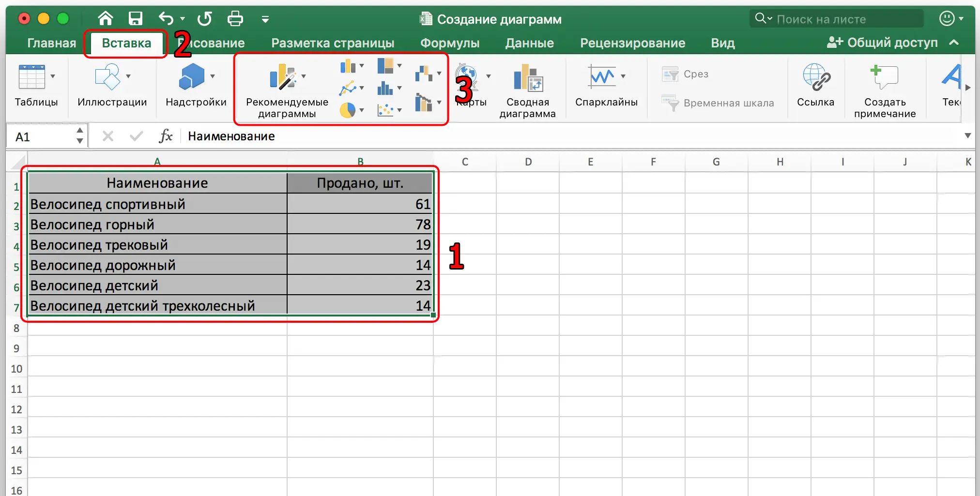The width and height of the screenshot is (980, 496).
Task: Click the Home icon in title bar
Action: pyautogui.click(x=106, y=19)
